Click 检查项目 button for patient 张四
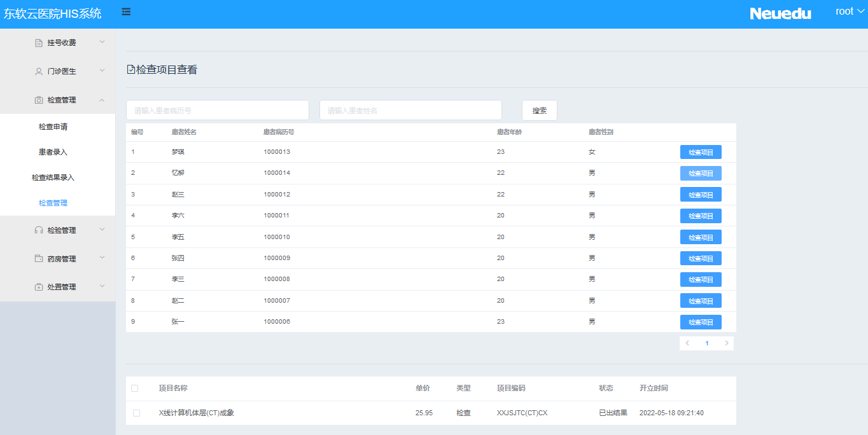 (x=701, y=258)
